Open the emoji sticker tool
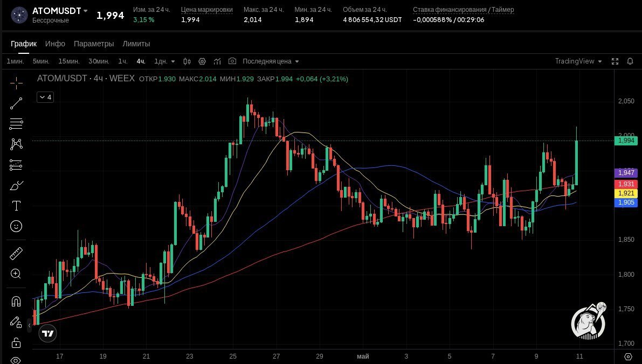The image size is (642, 364). click(x=16, y=226)
